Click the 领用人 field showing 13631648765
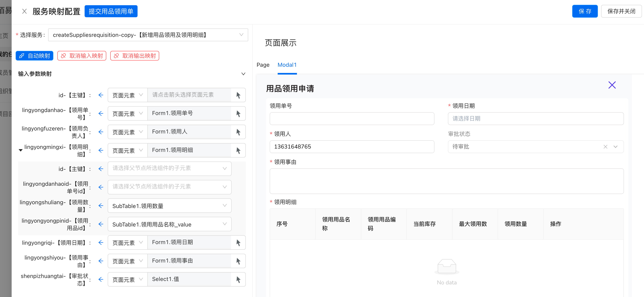 tap(352, 147)
